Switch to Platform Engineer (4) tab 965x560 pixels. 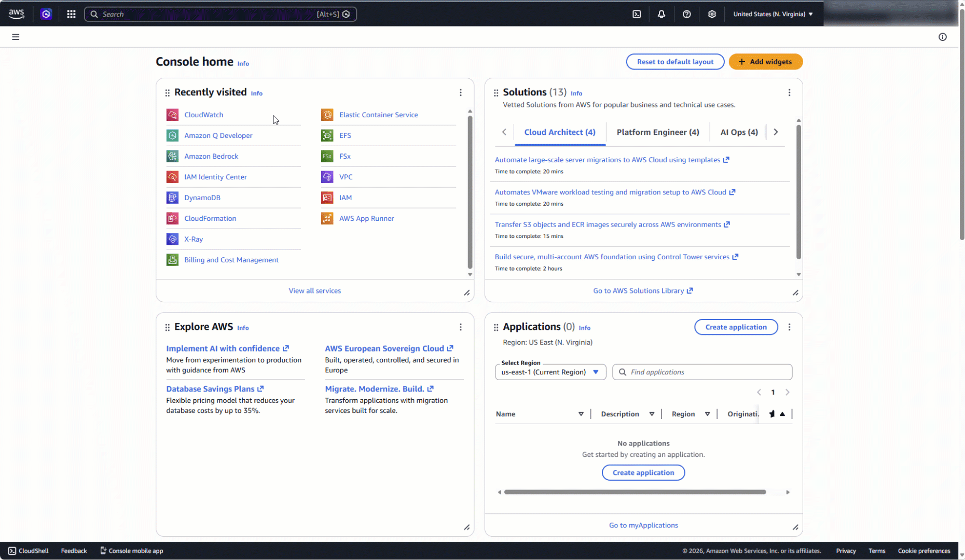coord(658,132)
